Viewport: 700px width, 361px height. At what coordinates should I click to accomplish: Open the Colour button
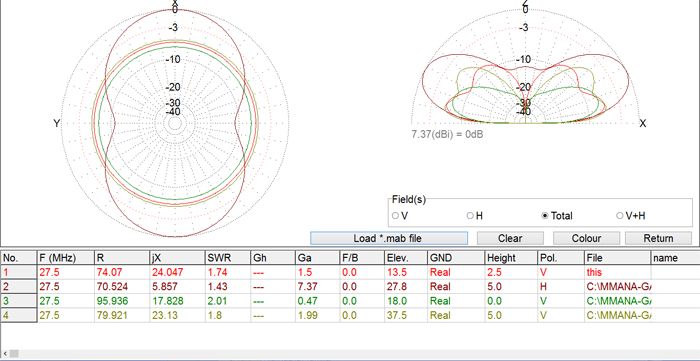pyautogui.click(x=586, y=238)
